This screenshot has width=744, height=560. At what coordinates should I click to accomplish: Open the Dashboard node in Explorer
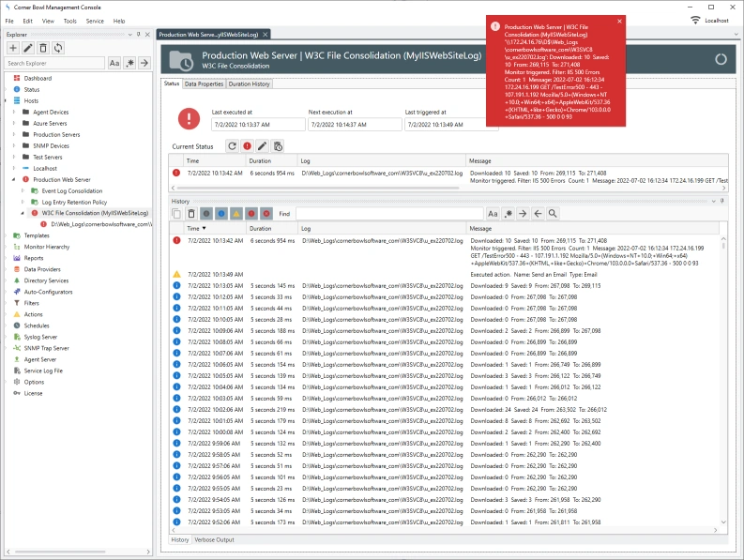pyautogui.click(x=38, y=78)
